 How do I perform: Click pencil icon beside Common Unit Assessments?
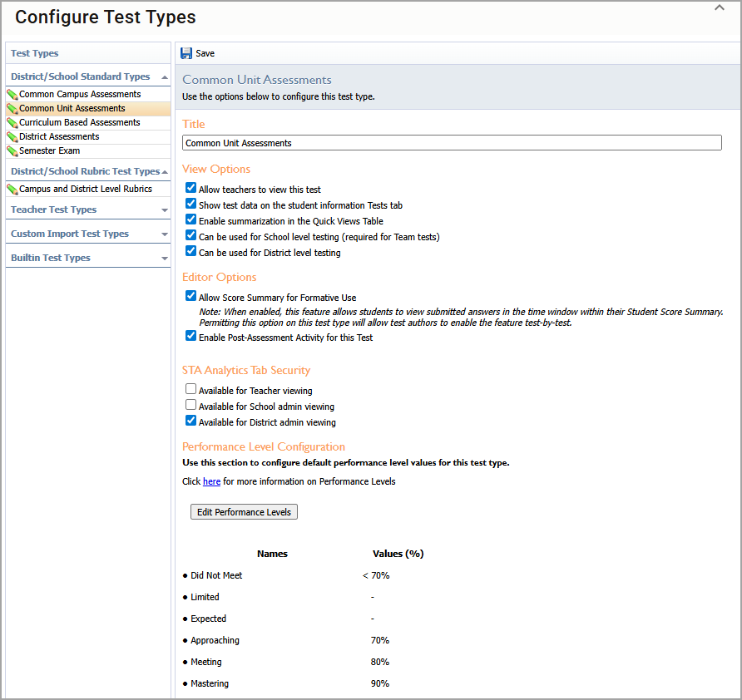12,109
